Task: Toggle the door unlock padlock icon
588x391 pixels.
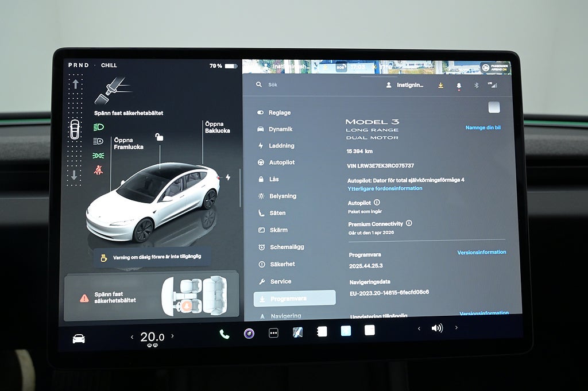Action: [159, 137]
